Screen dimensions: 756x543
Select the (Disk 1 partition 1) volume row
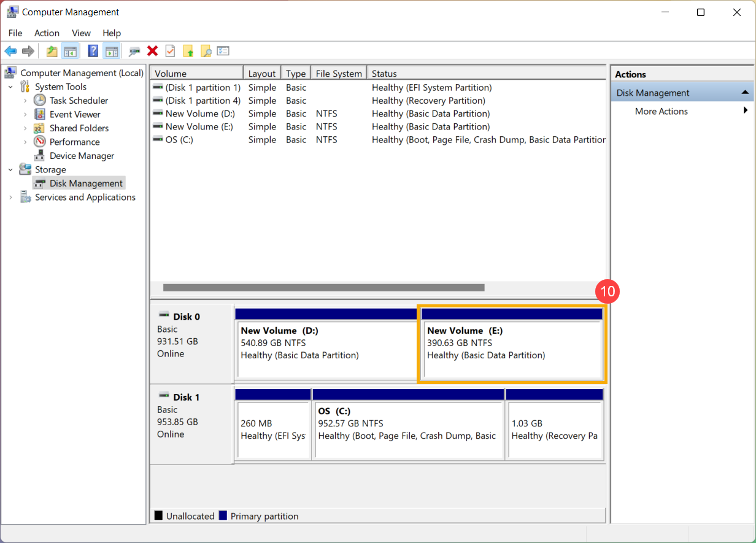379,88
